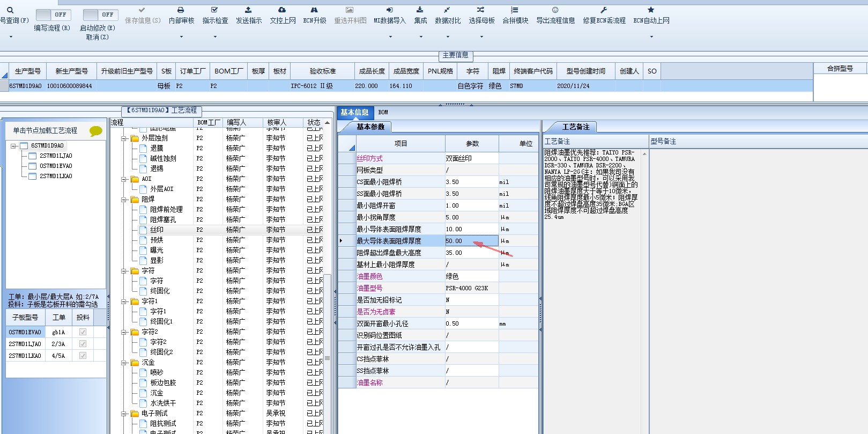Image resolution: width=868 pixels, height=434 pixels.
Task: Select the 基本参数 tab
Action: click(370, 127)
